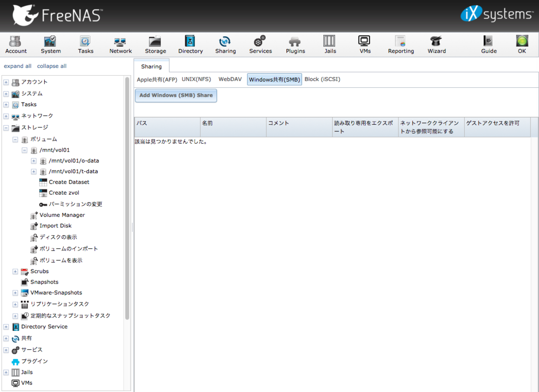
Task: Launch the Wizard from the toolbar
Action: [436, 45]
